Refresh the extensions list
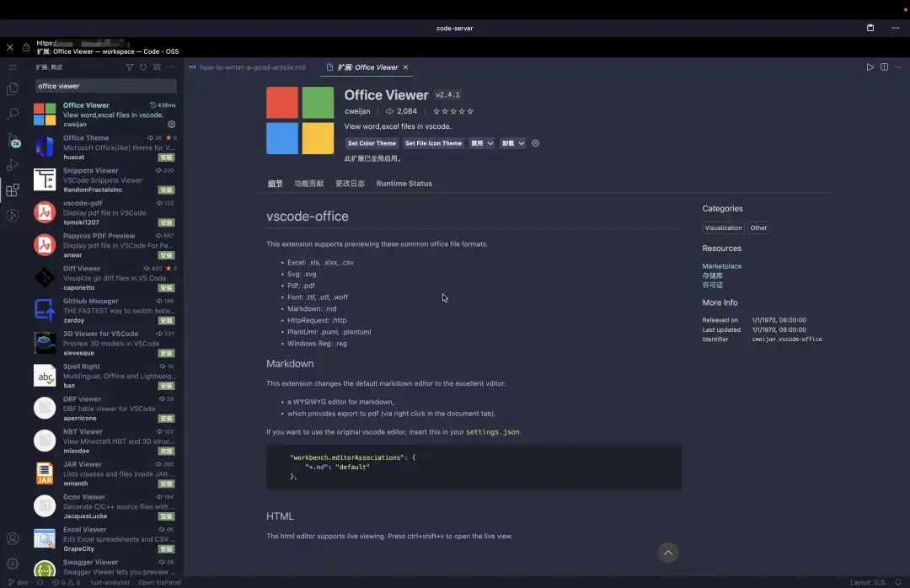 (143, 67)
